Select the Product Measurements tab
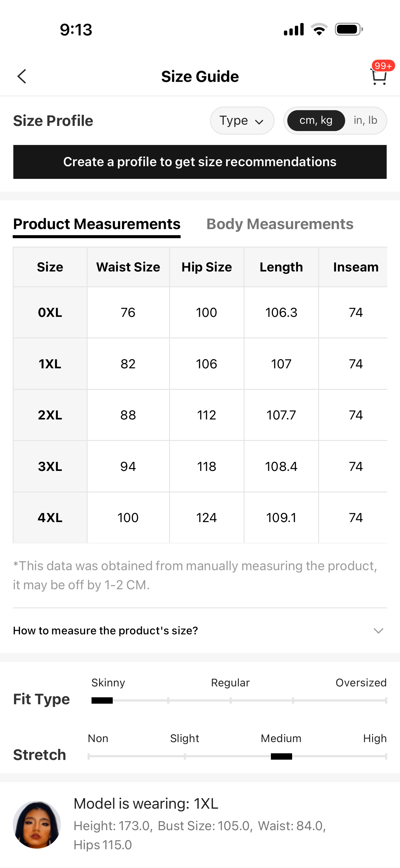400x868 pixels. (x=97, y=224)
